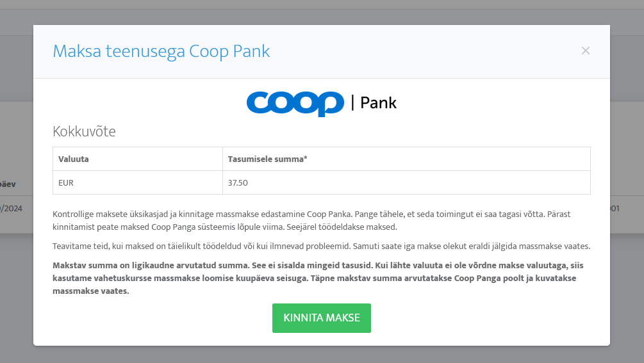Image resolution: width=644 pixels, height=363 pixels.
Task: Click the dimmed backdrop below the dialog
Action: [x=322, y=355]
